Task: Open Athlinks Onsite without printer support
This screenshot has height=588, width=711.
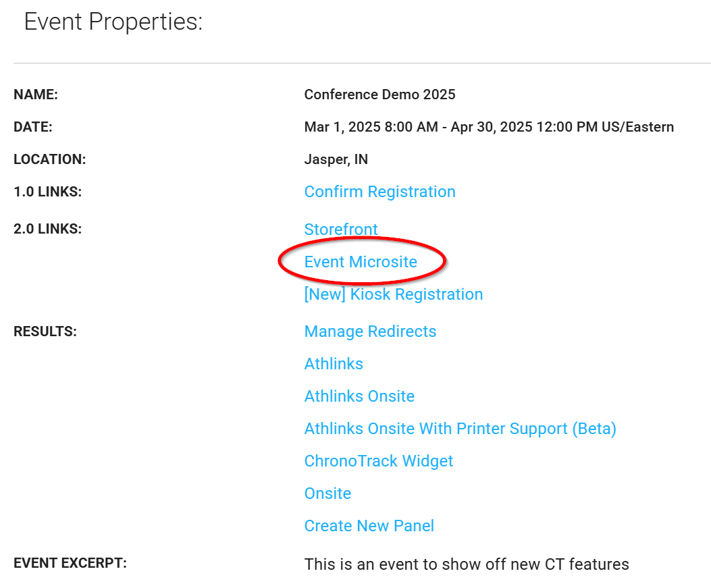Action: 359,396
